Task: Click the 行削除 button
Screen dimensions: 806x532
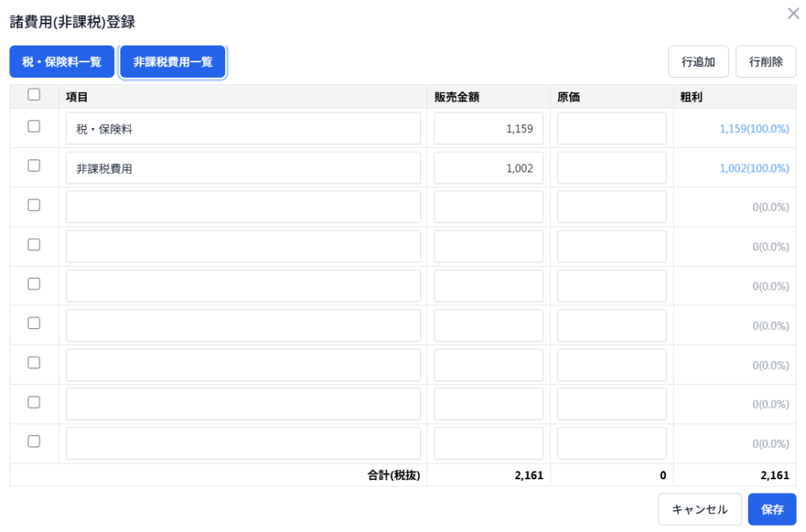Action: point(765,62)
